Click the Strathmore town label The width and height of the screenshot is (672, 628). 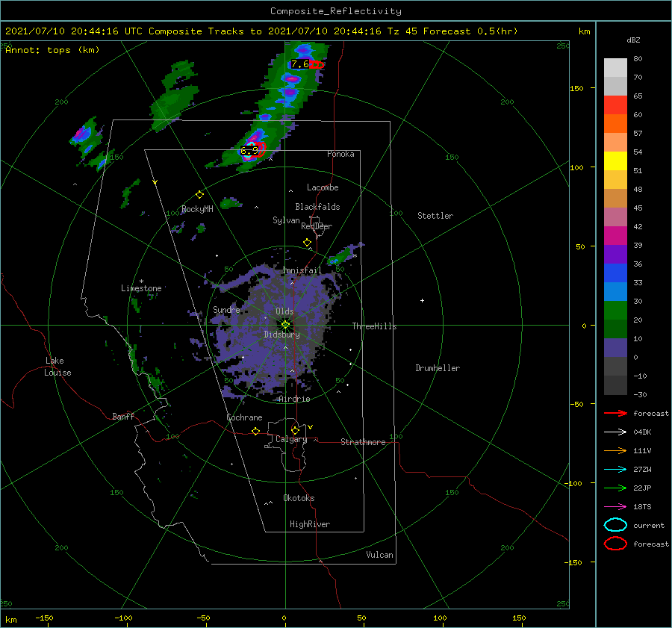point(363,442)
